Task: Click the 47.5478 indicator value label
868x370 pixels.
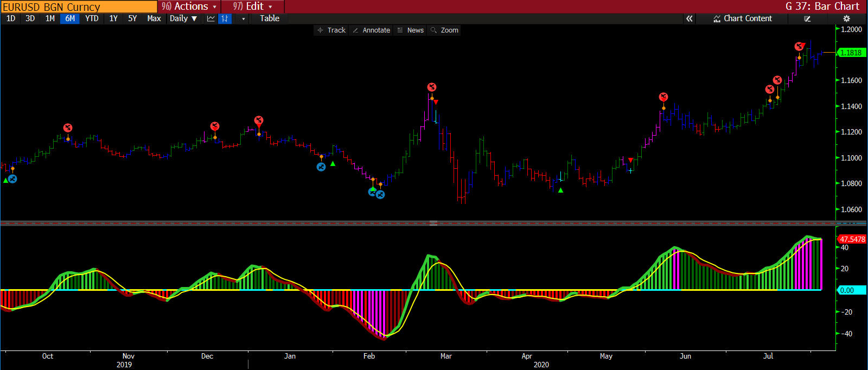Action: (x=852, y=239)
